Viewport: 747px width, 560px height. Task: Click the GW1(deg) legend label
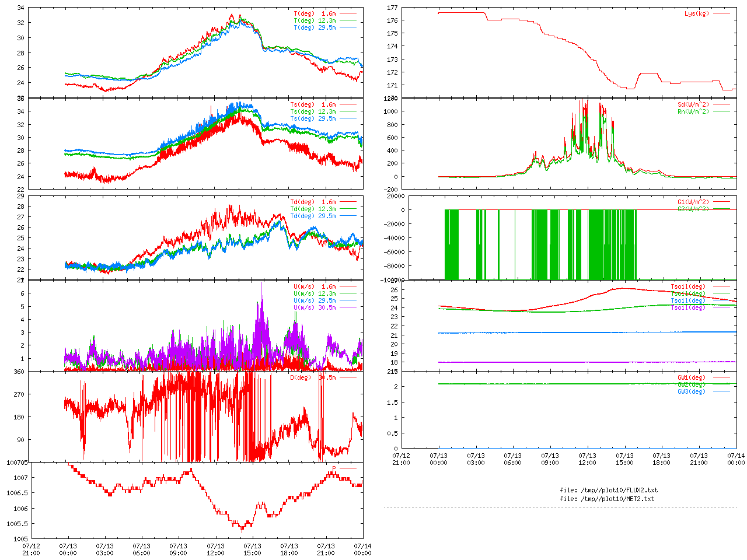tap(691, 377)
